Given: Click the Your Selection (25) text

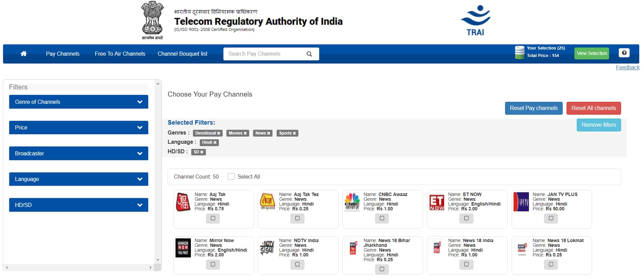Looking at the screenshot, I should click(546, 48).
